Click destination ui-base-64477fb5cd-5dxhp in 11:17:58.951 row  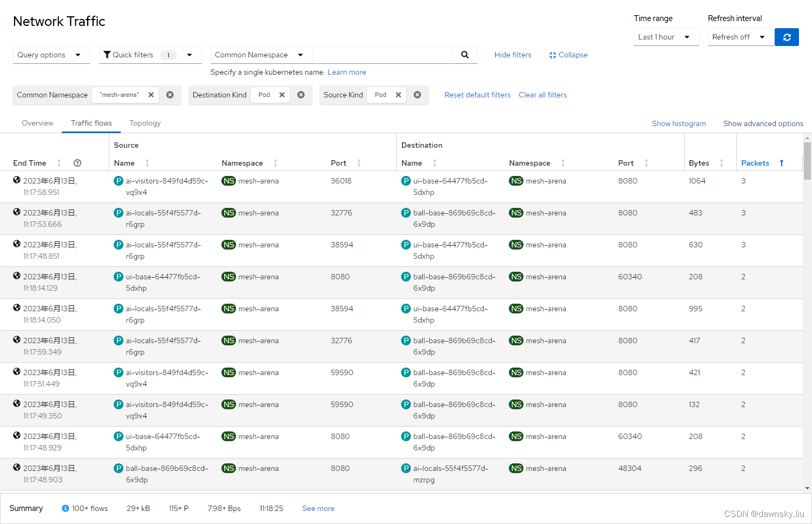450,186
